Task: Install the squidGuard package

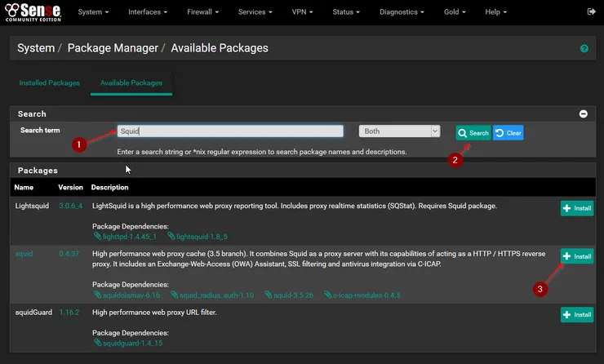Action: coord(577,314)
